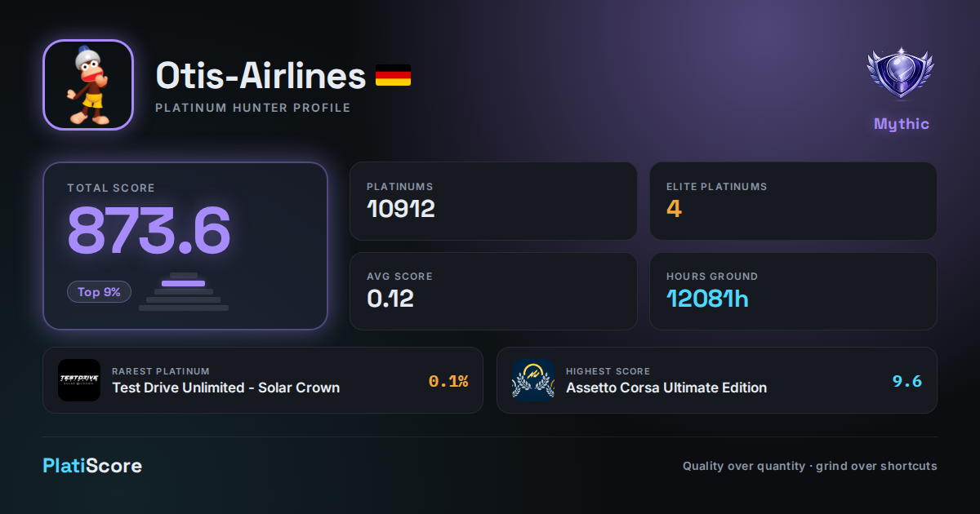Click the Test Drive Unlimited game icon

tap(79, 380)
